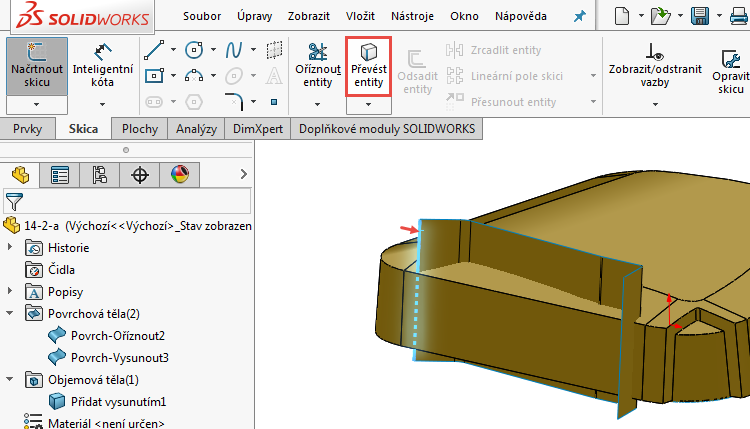Open dropdown under Načrtnout skicu

[37, 104]
